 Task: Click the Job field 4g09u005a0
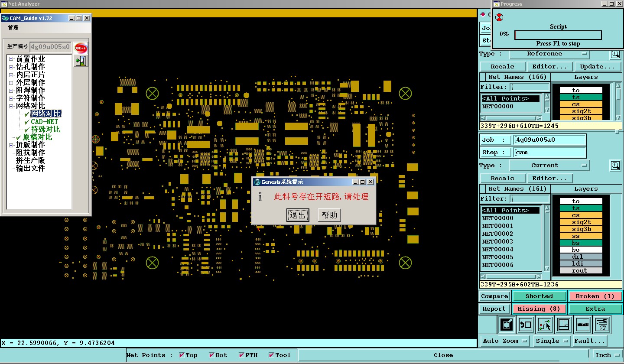pos(550,140)
